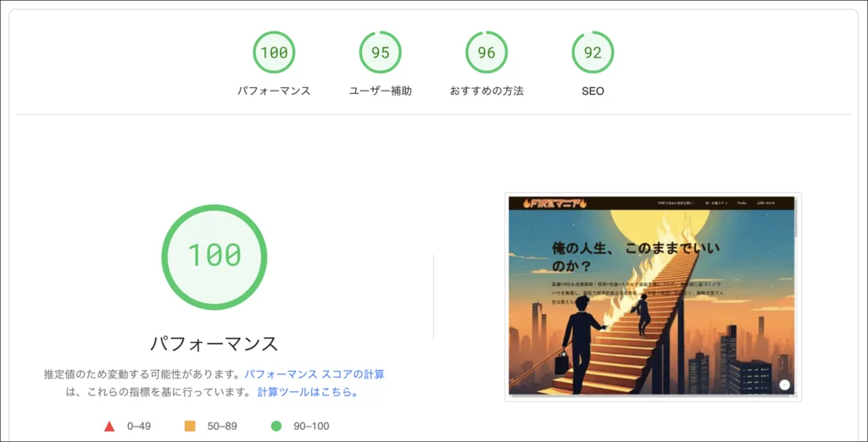Jump to the ユーザー補助 category label
868x442 pixels.
(x=381, y=91)
